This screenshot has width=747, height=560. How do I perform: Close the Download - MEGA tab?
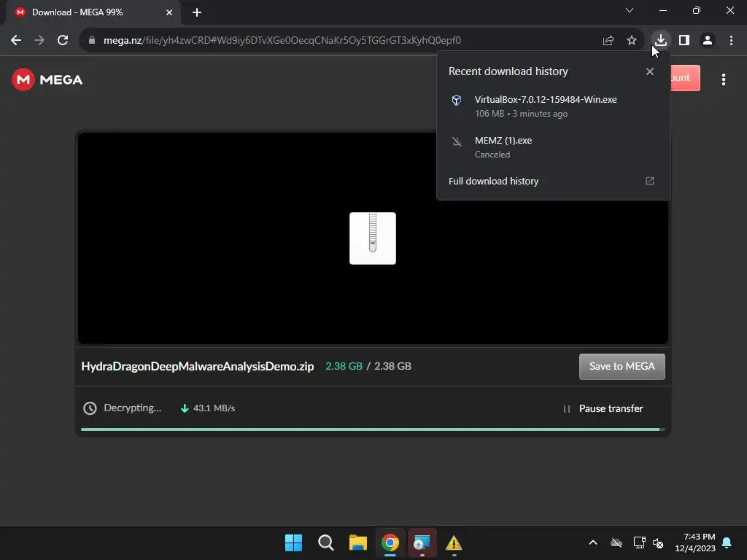pyautogui.click(x=169, y=12)
